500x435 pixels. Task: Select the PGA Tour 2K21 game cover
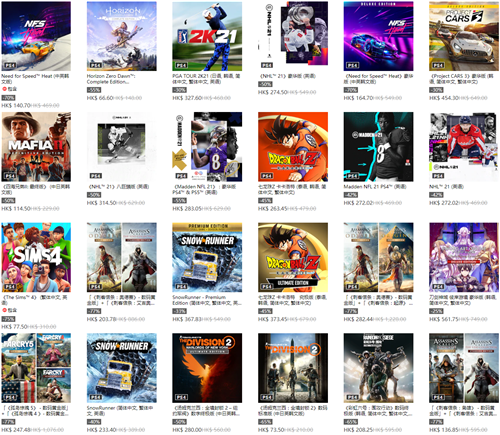click(x=207, y=36)
